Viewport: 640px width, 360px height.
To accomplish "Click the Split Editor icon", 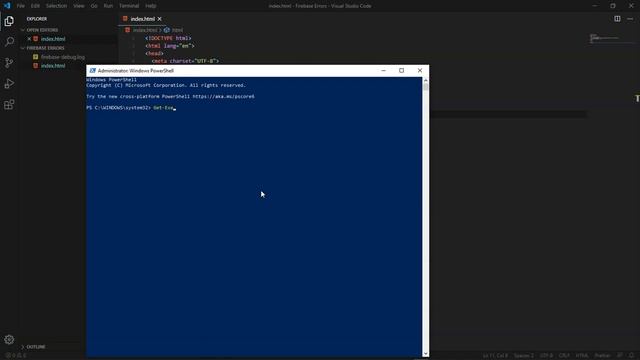I will tap(617, 19).
